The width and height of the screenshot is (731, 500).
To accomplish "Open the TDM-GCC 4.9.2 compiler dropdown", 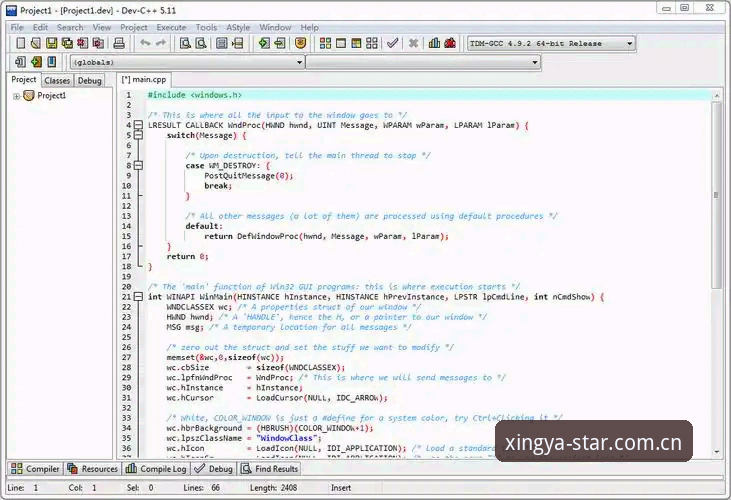I will click(552, 43).
